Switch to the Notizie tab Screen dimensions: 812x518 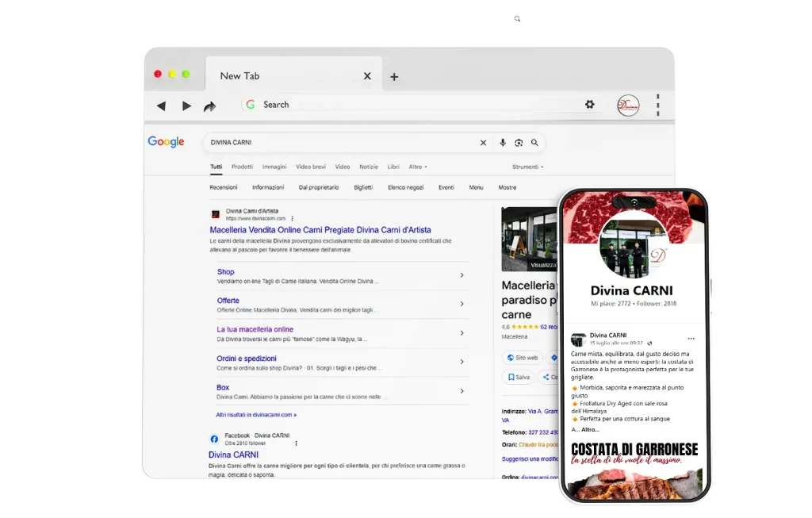pyautogui.click(x=369, y=167)
